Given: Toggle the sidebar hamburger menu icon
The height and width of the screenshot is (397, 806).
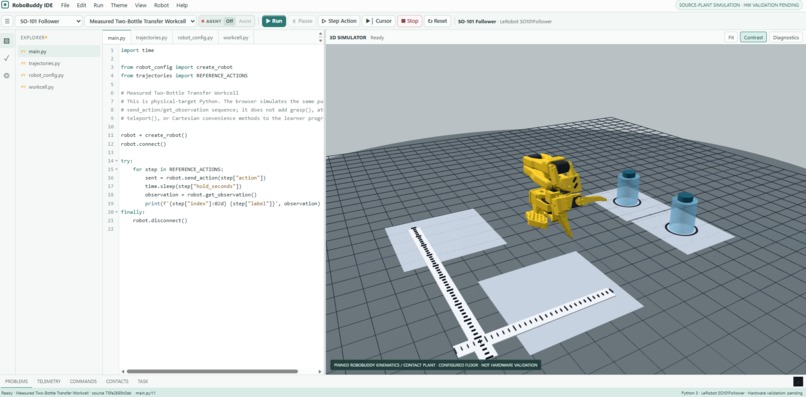Looking at the screenshot, I should [x=7, y=21].
